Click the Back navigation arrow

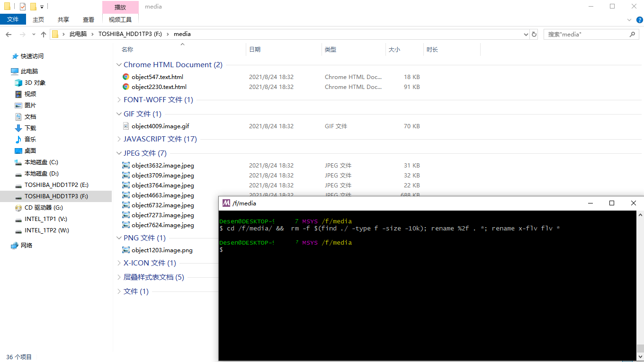pos(9,34)
